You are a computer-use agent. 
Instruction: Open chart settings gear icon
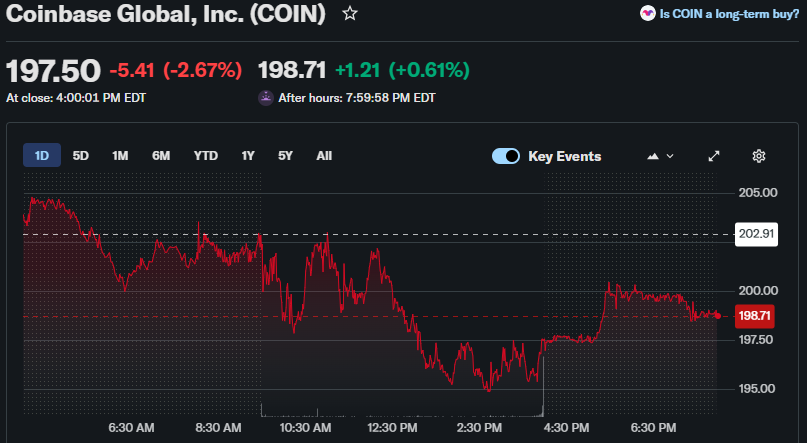759,156
